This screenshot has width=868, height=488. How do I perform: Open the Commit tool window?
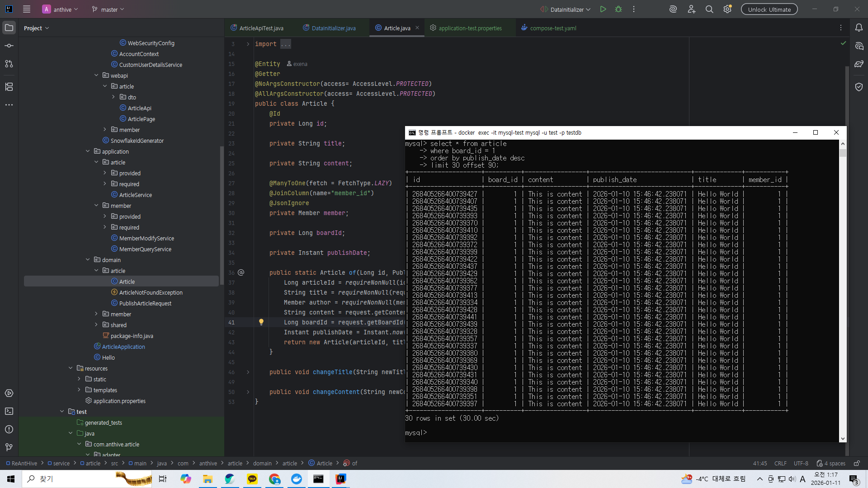click(x=9, y=46)
